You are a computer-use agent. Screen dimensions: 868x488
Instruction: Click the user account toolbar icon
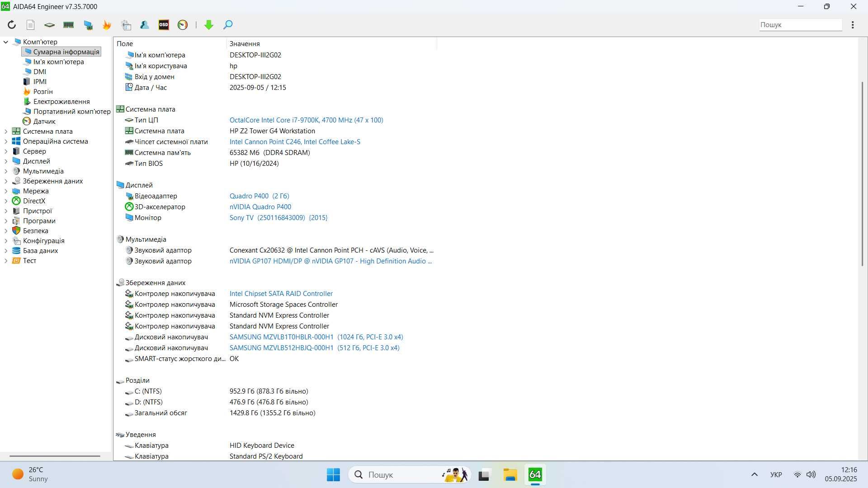pyautogui.click(x=145, y=25)
